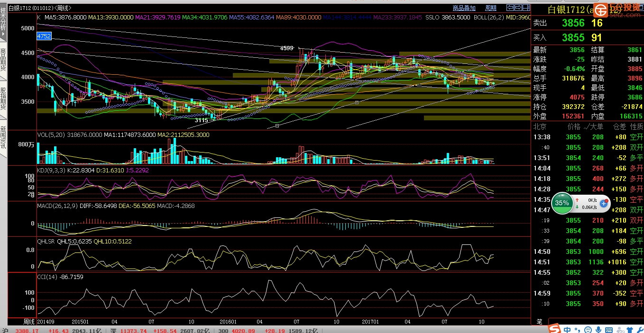Click the 买入 buy price 3855
The height and width of the screenshot is (333, 644).
573,37
